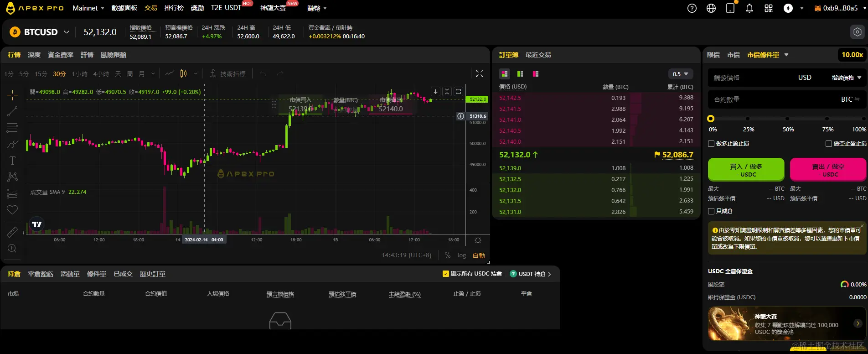Show combined buy and sell order book
868x354 pixels.
coord(505,74)
